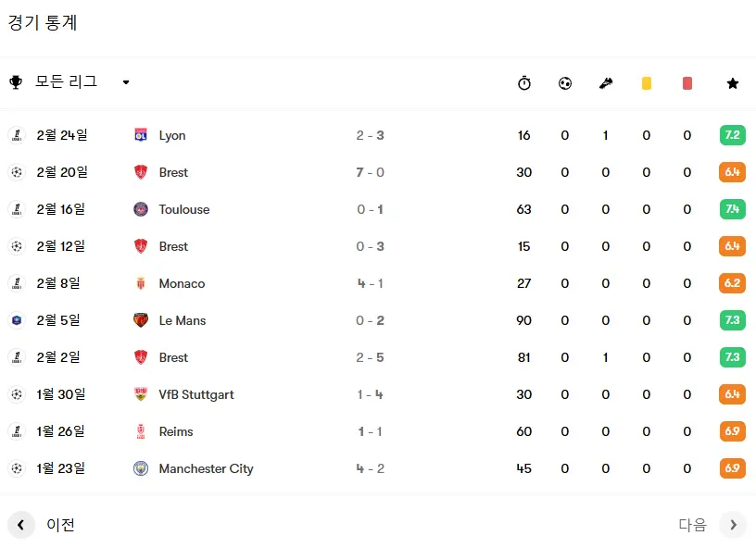Click the trophy icon beside 모든 리그
This screenshot has width=756, height=548.
[16, 82]
